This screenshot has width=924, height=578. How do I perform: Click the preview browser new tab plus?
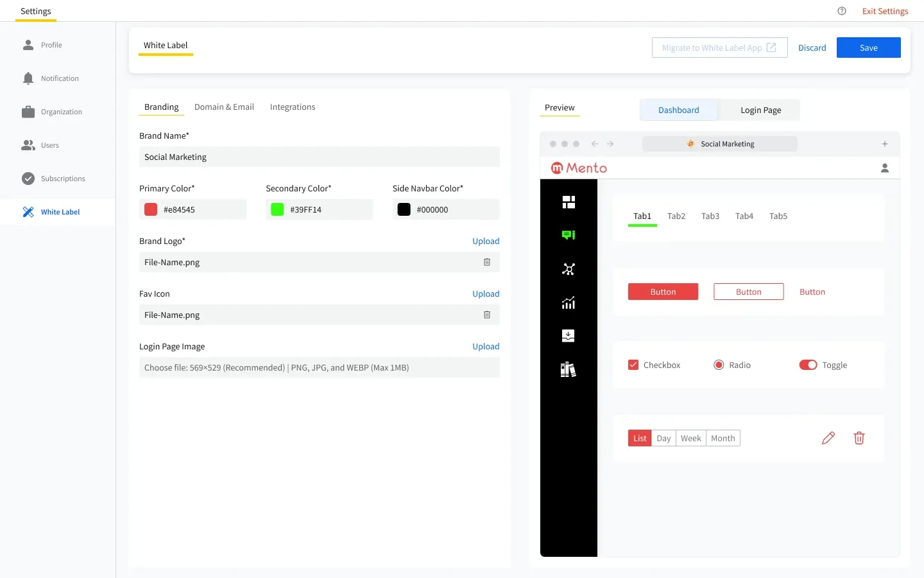(x=885, y=144)
